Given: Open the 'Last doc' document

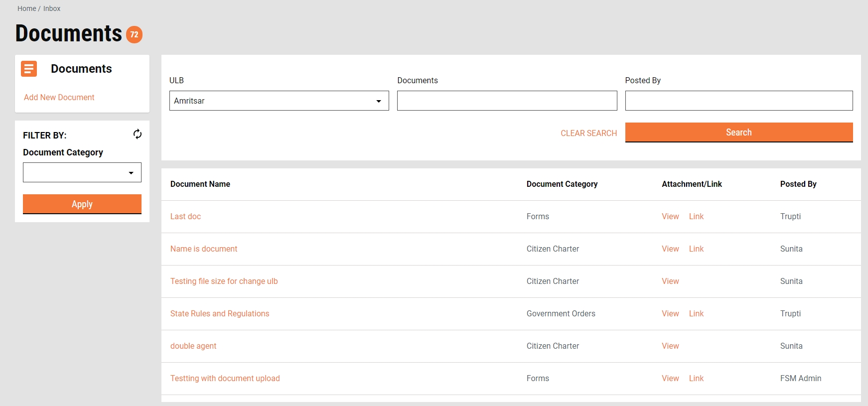Looking at the screenshot, I should pyautogui.click(x=185, y=216).
